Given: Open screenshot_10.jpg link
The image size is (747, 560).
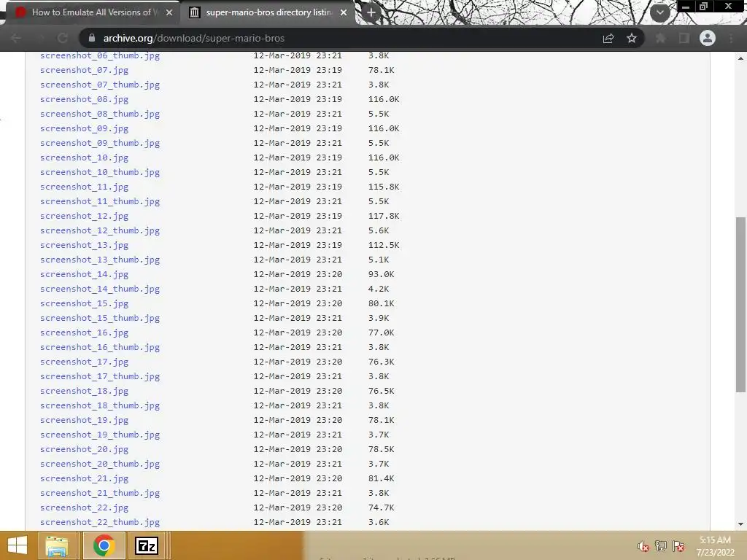Looking at the screenshot, I should [85, 157].
